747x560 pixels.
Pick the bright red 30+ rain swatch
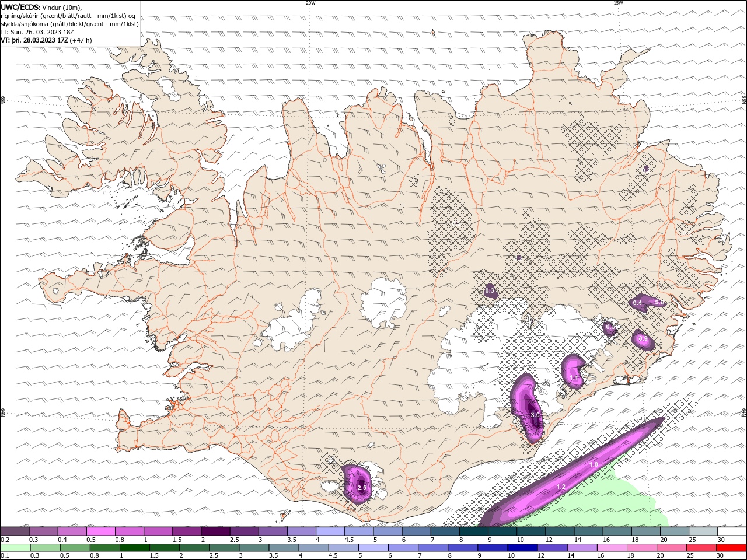731,548
